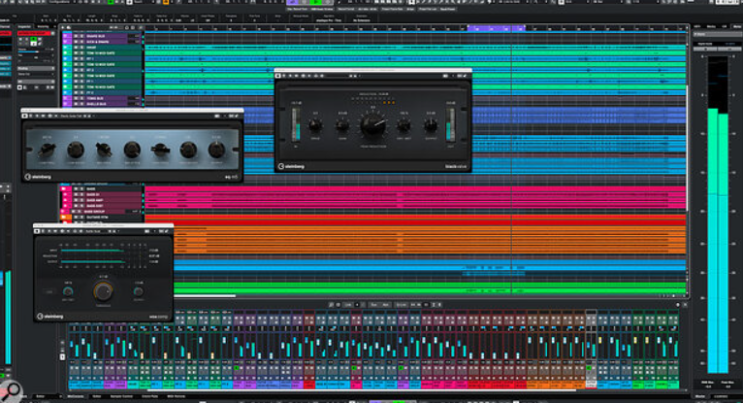Click the Steinberg logo on Black Valve
The width and height of the screenshot is (743, 403).
291,166
